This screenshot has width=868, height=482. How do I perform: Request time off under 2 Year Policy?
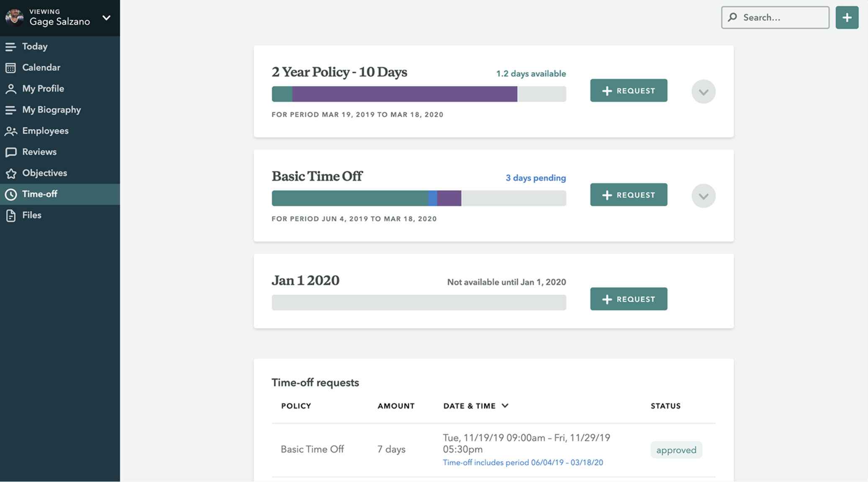pyautogui.click(x=628, y=91)
